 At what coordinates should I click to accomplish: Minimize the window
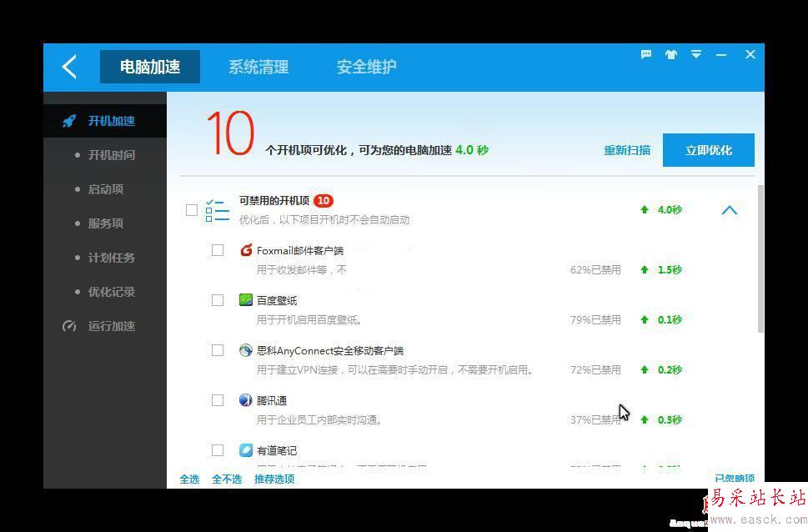[x=721, y=55]
